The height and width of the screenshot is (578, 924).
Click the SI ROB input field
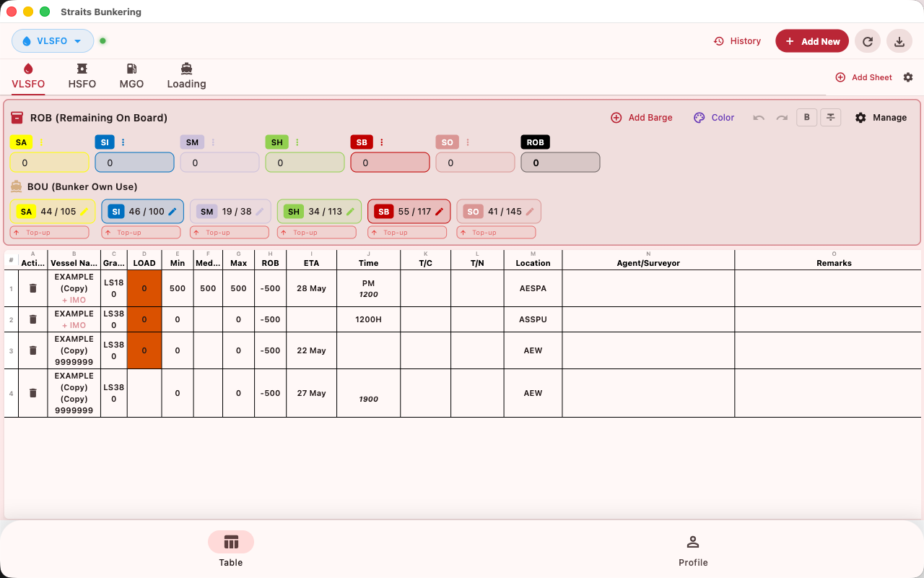(x=135, y=163)
